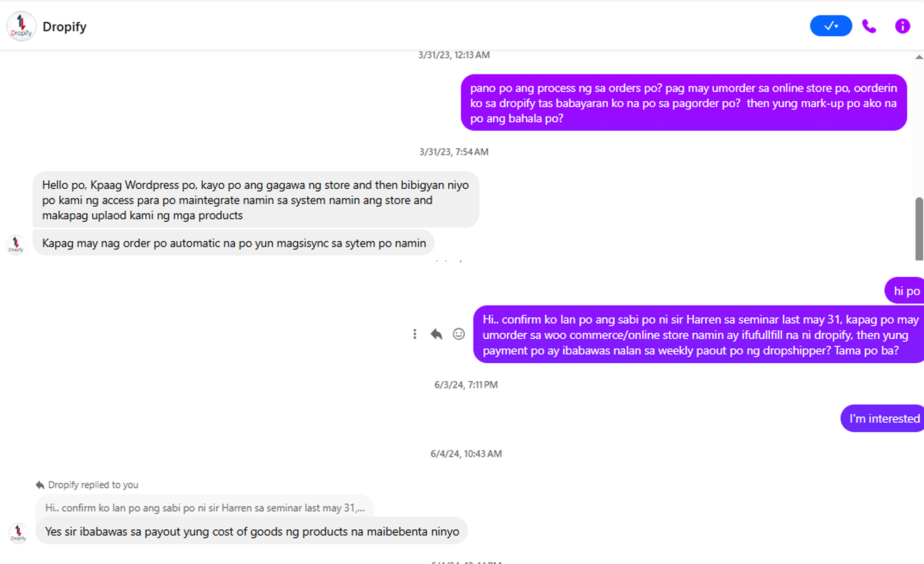
Task: Reply to the Harren seminar message
Action: (x=436, y=334)
